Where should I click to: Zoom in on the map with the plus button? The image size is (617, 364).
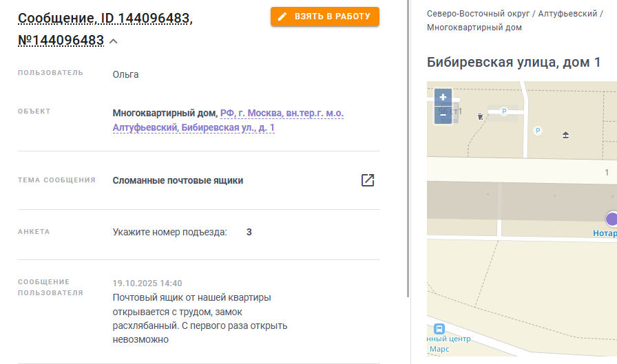point(443,97)
